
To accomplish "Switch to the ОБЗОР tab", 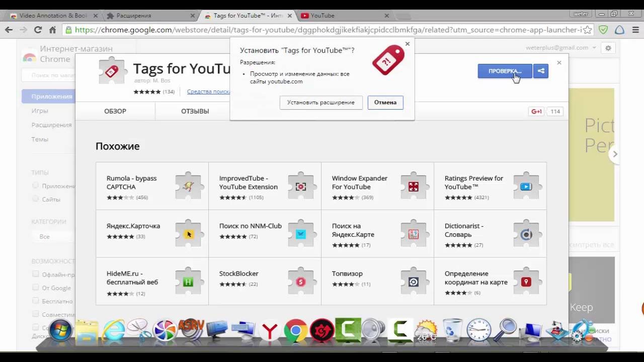I will pyautogui.click(x=115, y=111).
